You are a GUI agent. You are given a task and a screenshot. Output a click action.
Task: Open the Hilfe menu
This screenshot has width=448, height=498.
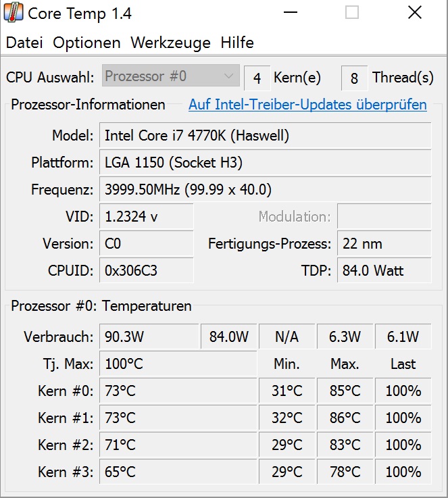(x=237, y=43)
